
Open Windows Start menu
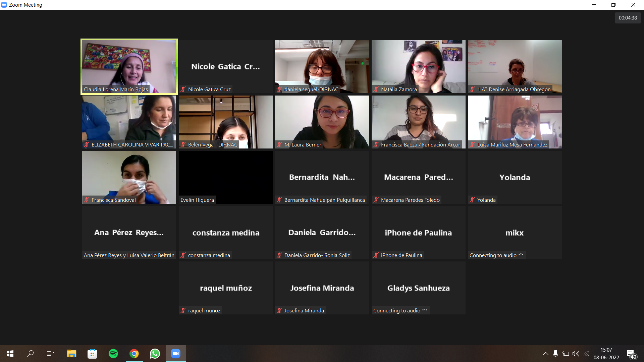pyautogui.click(x=10, y=354)
